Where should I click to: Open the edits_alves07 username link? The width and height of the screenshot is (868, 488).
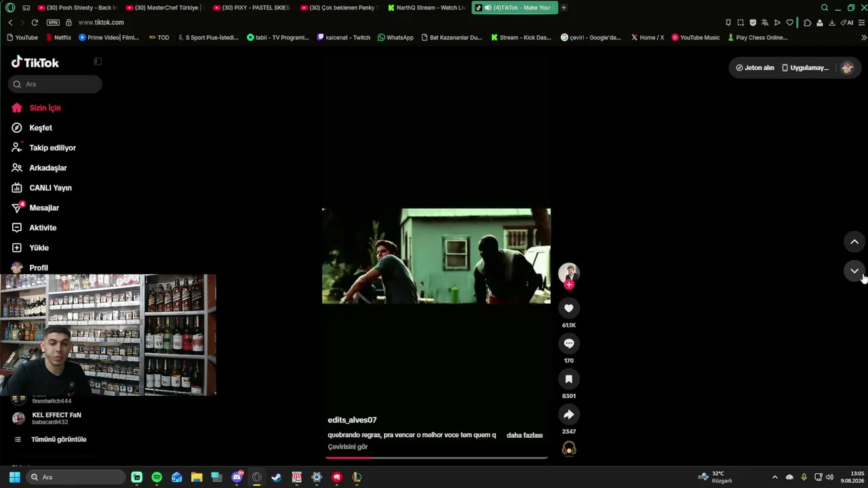click(x=352, y=420)
